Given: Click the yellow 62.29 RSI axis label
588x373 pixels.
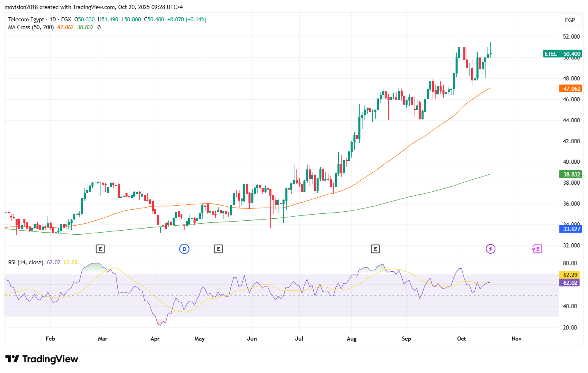Looking at the screenshot, I should pyautogui.click(x=570, y=275).
